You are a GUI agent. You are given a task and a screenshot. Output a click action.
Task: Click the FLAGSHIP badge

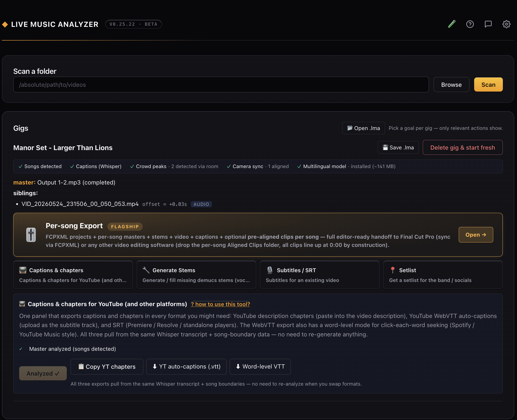click(125, 226)
